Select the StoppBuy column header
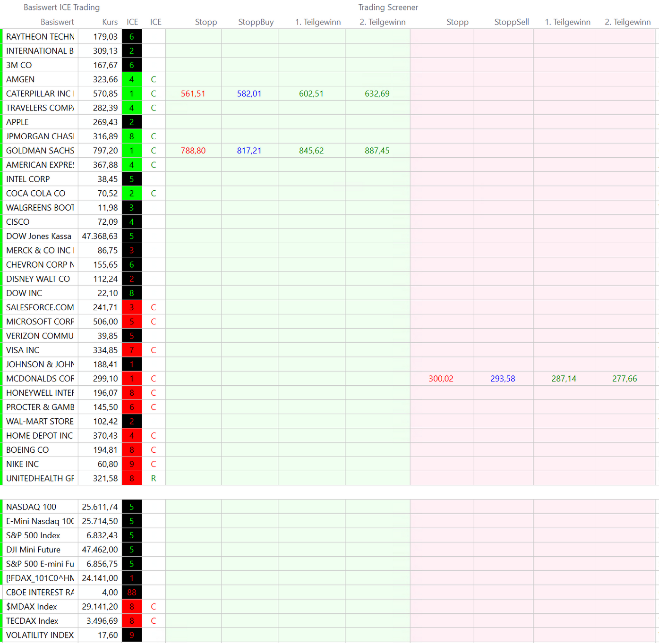 pyautogui.click(x=256, y=22)
